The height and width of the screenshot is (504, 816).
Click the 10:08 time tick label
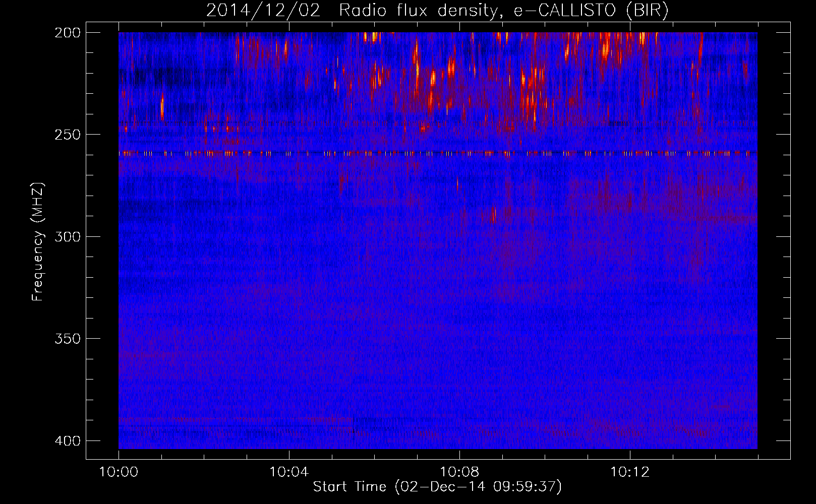click(x=459, y=472)
